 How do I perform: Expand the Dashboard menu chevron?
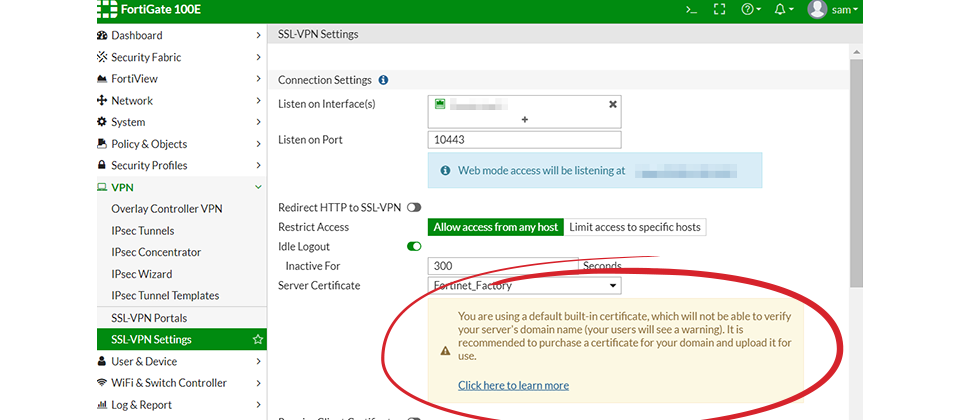point(258,36)
